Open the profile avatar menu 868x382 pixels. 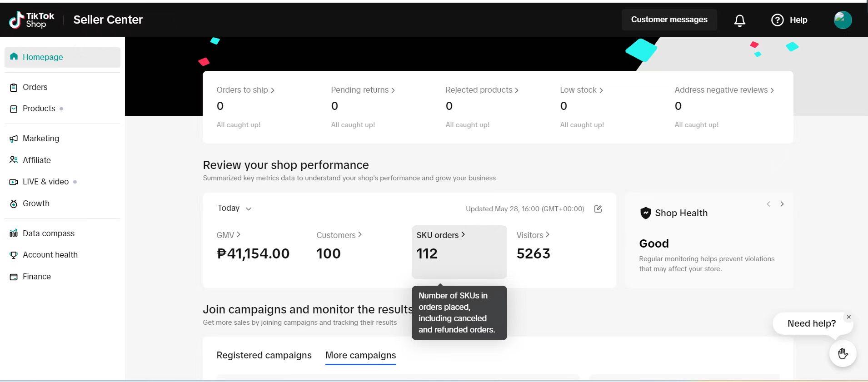[843, 20]
